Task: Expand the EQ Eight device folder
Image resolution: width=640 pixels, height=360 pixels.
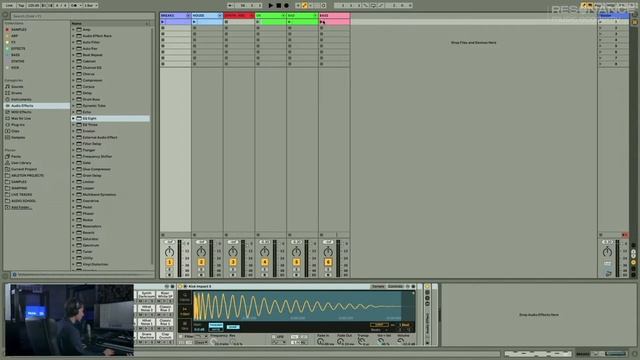Action: [74, 118]
